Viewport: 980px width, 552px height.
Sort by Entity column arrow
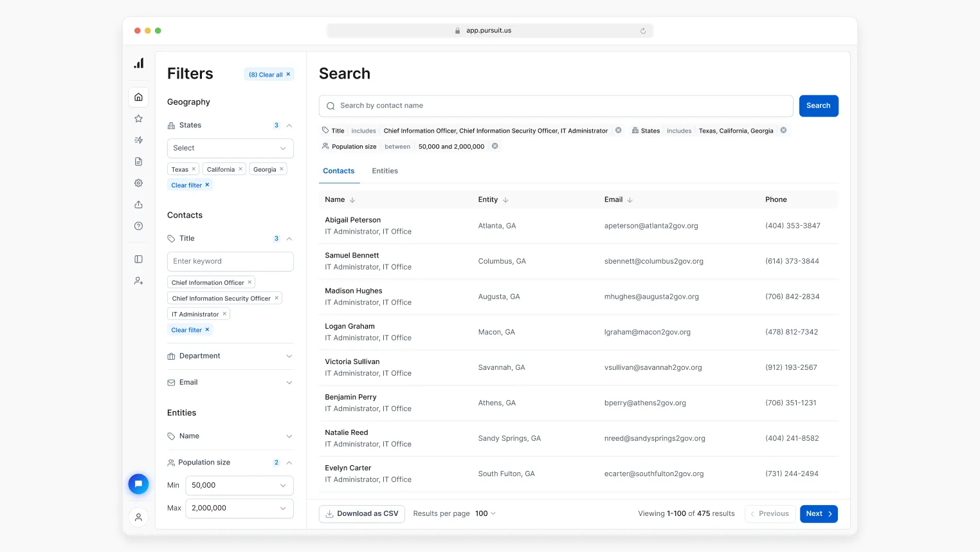tap(505, 200)
